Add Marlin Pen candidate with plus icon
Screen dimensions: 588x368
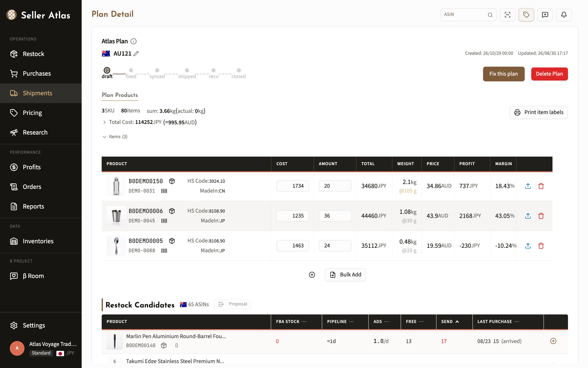(553, 341)
